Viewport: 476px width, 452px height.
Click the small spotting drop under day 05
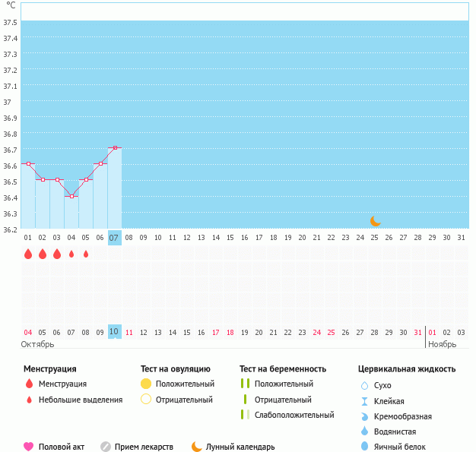(x=86, y=254)
